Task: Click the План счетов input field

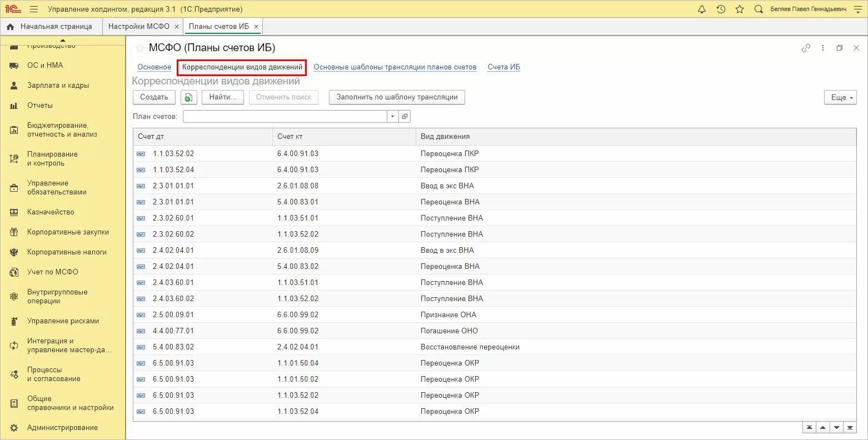Action: tap(285, 117)
